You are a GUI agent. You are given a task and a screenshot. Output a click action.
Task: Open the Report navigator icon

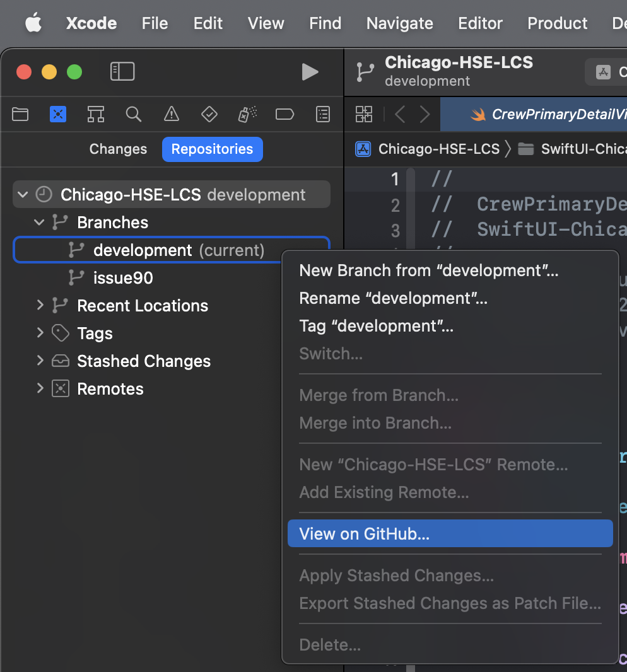323,114
